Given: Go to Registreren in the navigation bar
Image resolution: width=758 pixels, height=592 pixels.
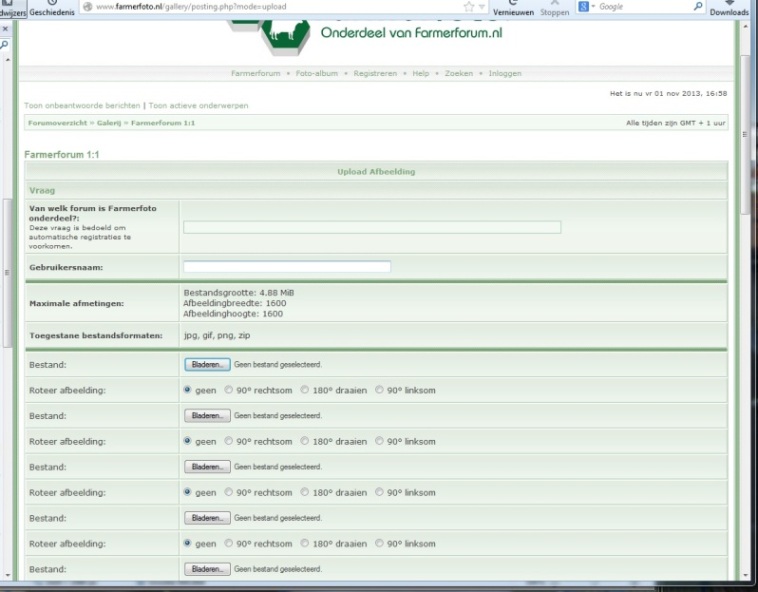Looking at the screenshot, I should tap(375, 73).
